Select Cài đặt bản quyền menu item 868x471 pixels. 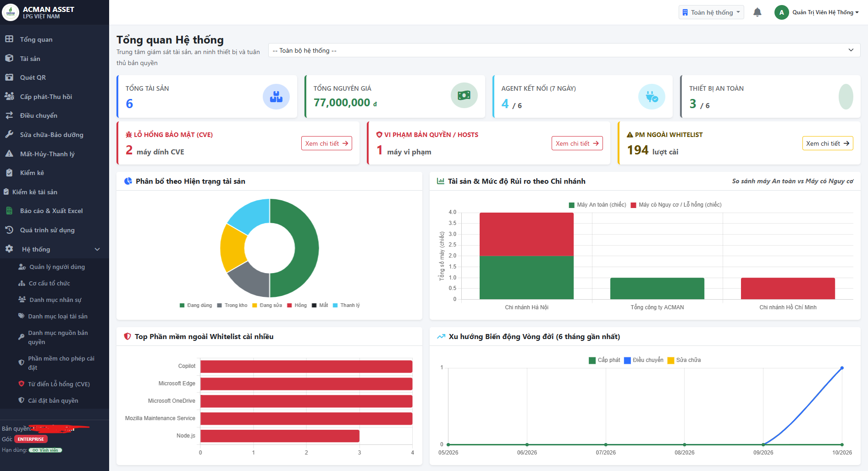click(55, 400)
